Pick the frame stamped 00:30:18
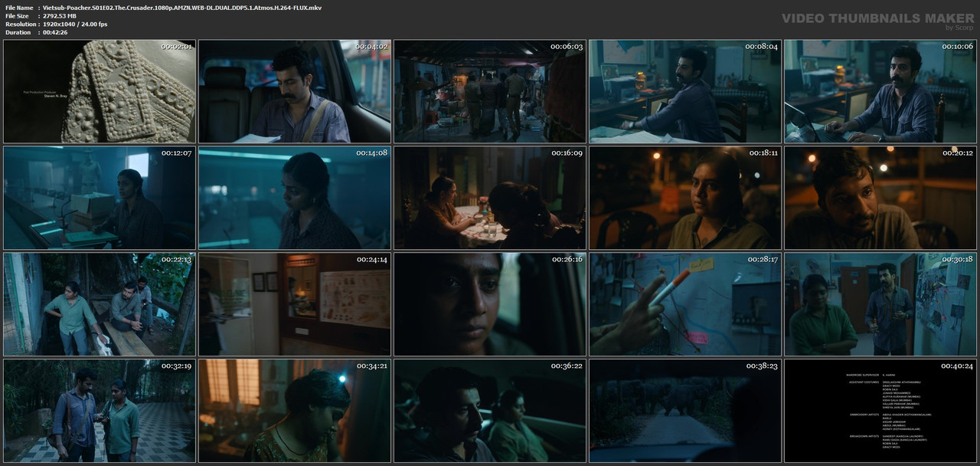The height and width of the screenshot is (466, 980). (880, 304)
